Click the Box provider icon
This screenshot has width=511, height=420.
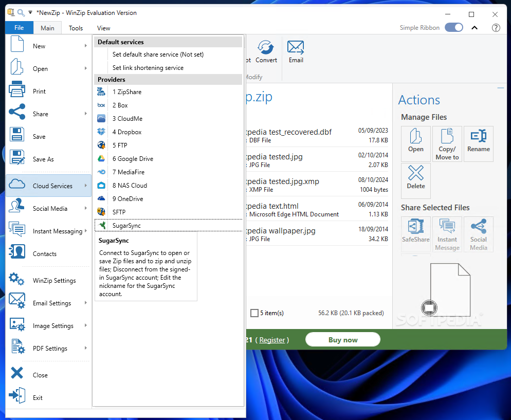pyautogui.click(x=101, y=105)
